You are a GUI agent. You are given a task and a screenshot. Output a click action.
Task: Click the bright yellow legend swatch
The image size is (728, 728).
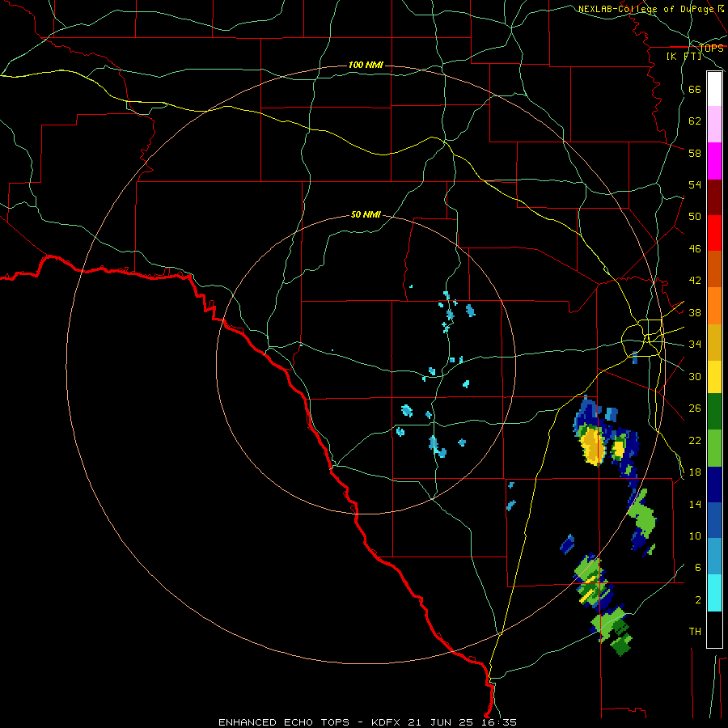pyautogui.click(x=714, y=377)
